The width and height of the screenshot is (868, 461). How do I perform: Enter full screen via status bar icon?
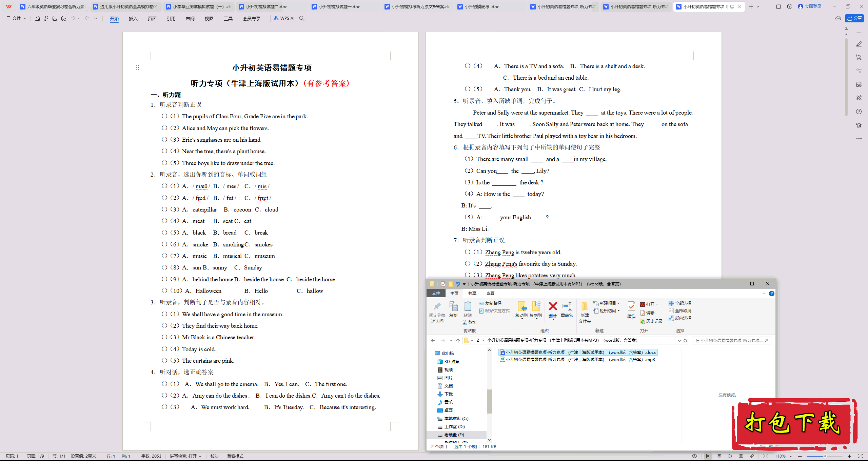pos(860,456)
